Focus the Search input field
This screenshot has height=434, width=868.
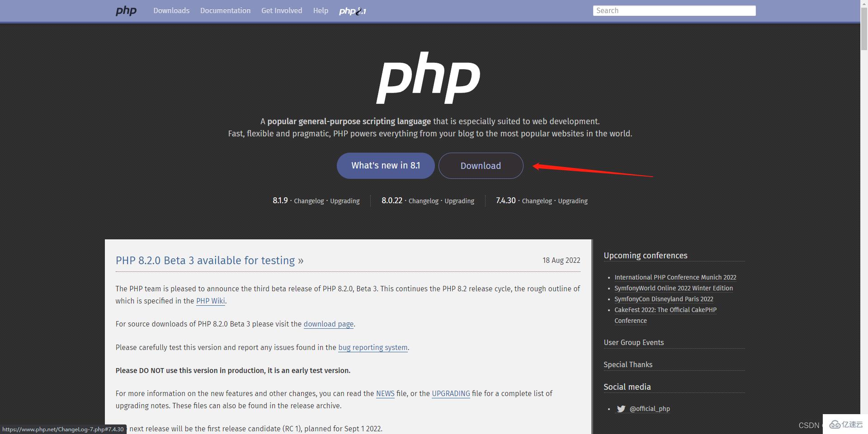point(674,10)
